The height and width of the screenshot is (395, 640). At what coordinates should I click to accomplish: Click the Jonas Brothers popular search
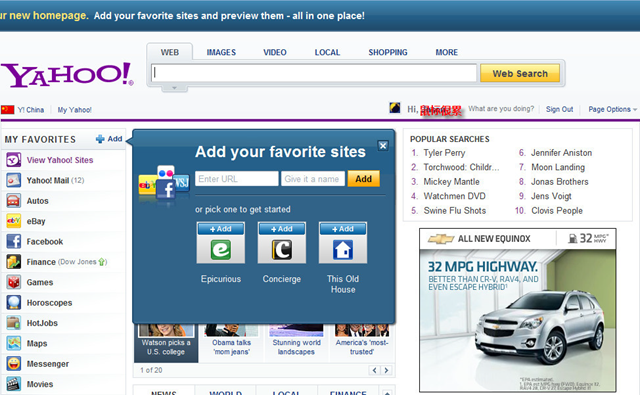tap(560, 182)
